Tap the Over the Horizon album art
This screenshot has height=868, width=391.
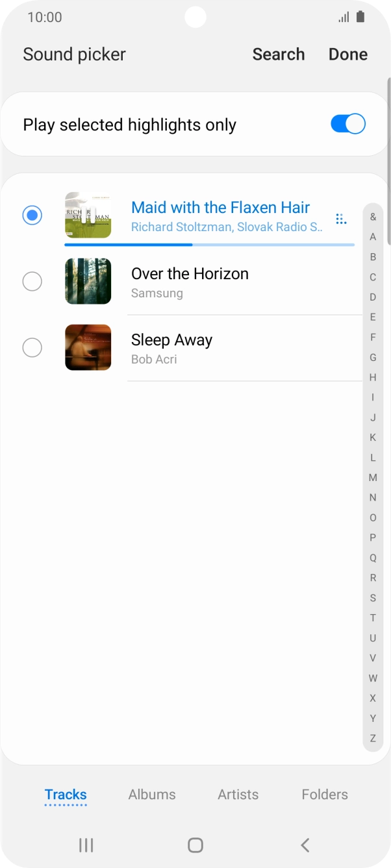[88, 281]
